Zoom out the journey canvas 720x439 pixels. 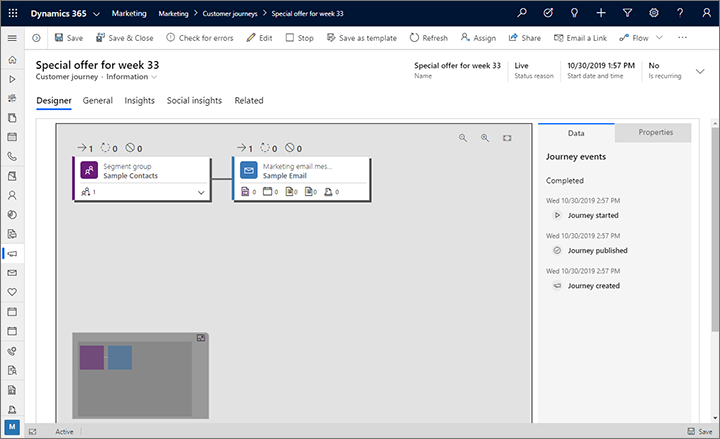click(x=463, y=138)
